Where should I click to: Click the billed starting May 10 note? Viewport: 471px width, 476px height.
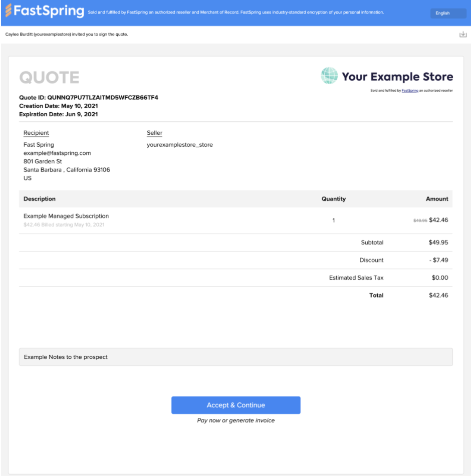[x=64, y=224]
